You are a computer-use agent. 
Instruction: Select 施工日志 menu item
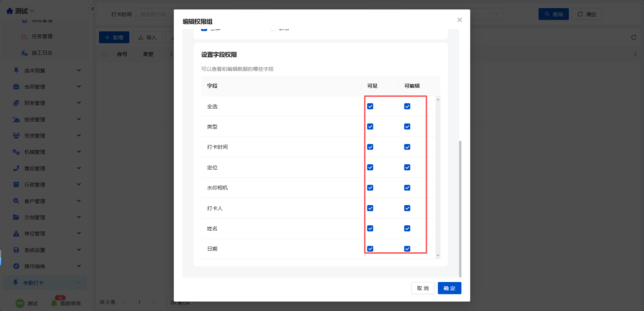(42, 53)
